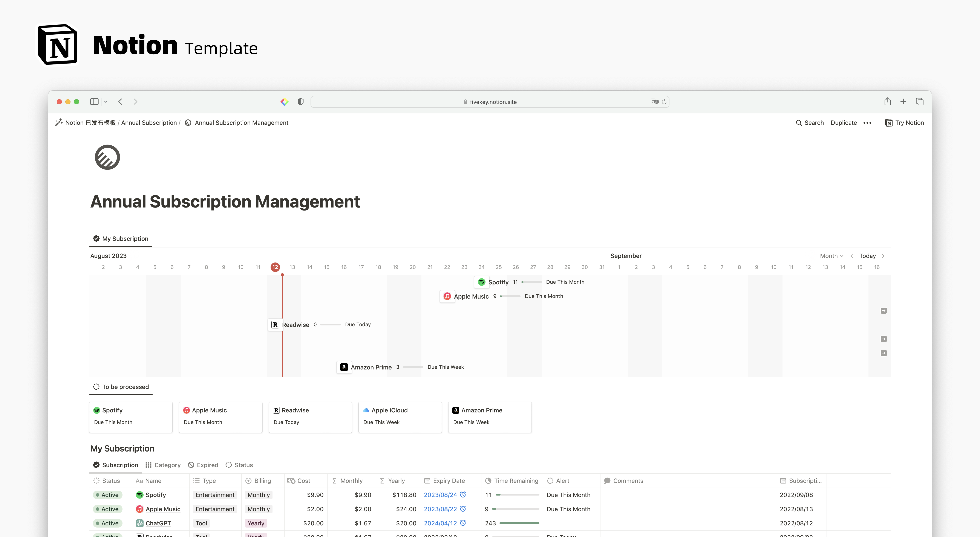The image size is (980, 537).
Task: Click the fivekey.notion.site address bar
Action: pyautogui.click(x=490, y=102)
